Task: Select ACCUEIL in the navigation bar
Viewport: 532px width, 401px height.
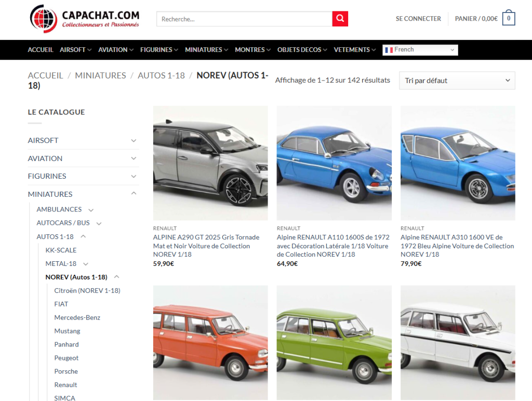Action: point(41,50)
